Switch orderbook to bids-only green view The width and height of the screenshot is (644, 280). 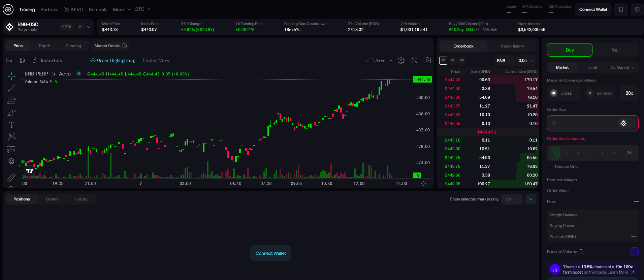click(x=453, y=61)
